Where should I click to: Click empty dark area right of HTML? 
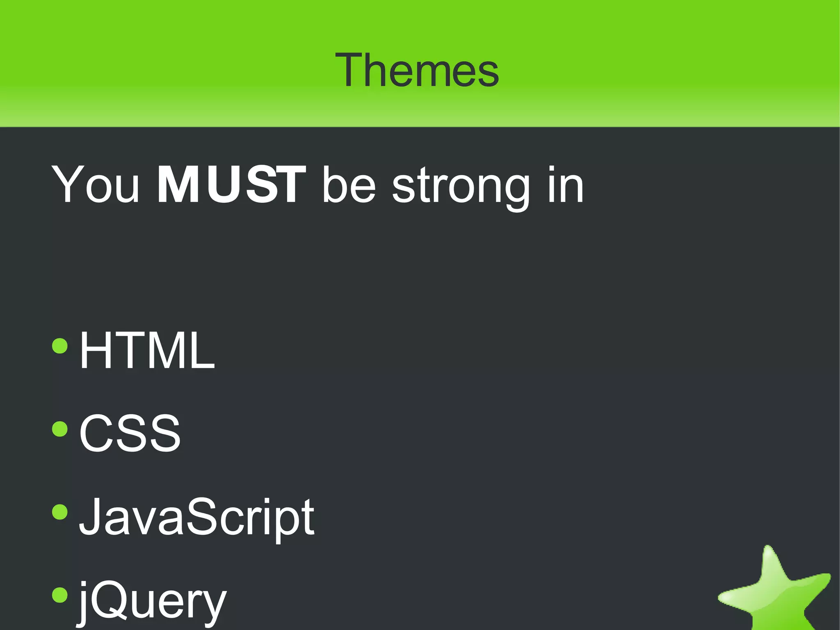point(492,350)
